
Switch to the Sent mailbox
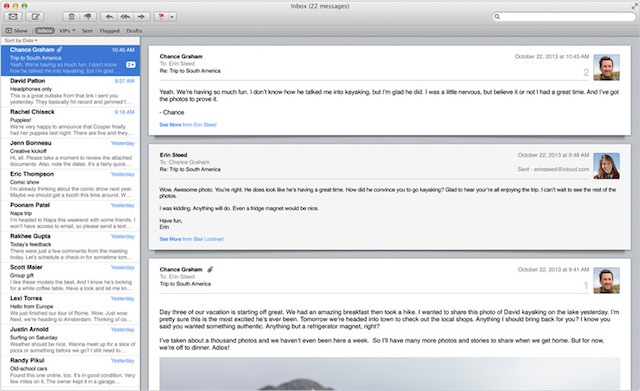pos(87,31)
